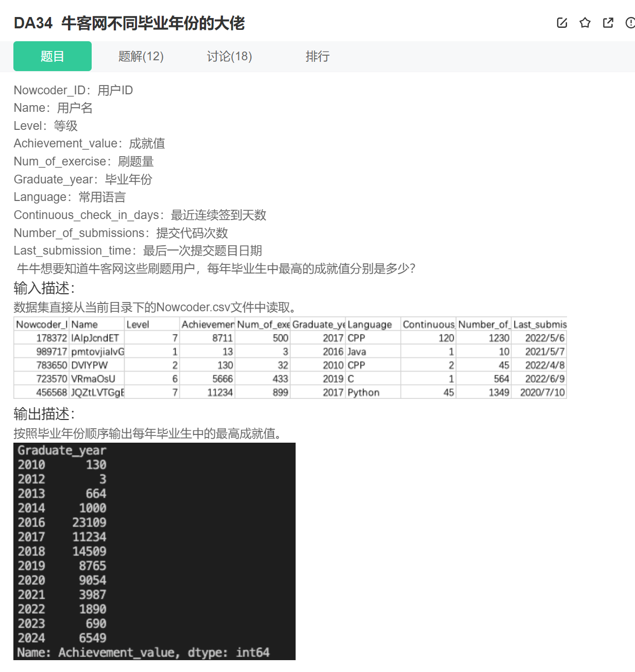Click the Name: 用户名 line

[x=53, y=108]
